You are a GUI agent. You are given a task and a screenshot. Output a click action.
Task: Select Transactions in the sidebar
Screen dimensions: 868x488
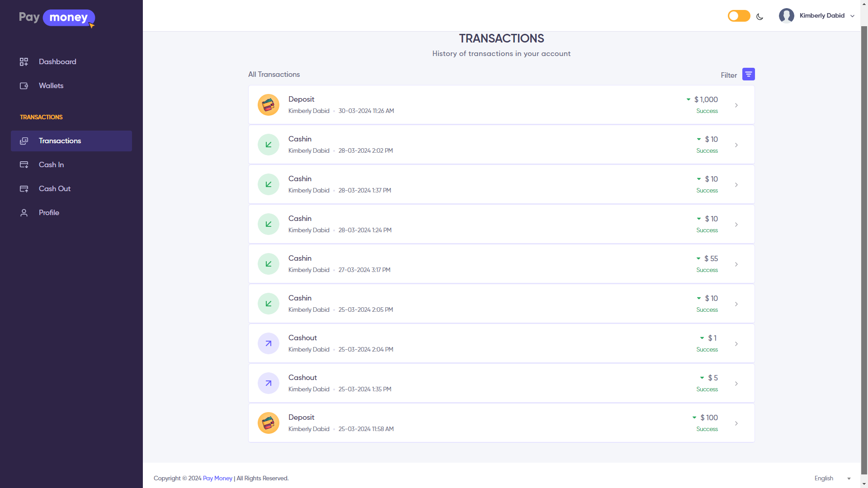coord(60,141)
